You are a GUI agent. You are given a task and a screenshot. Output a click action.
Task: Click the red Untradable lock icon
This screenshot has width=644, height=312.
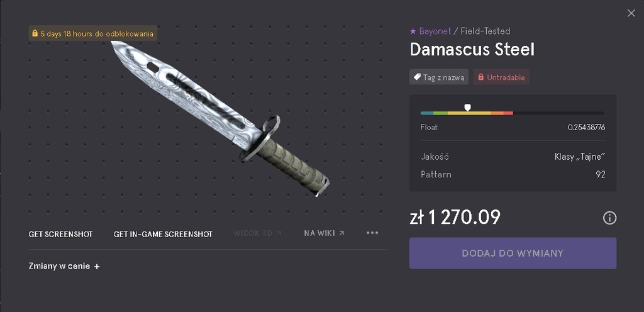[481, 77]
